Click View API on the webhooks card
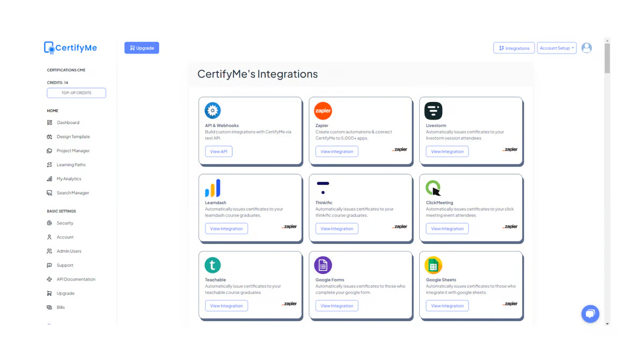The height and width of the screenshot is (362, 644). (x=218, y=151)
